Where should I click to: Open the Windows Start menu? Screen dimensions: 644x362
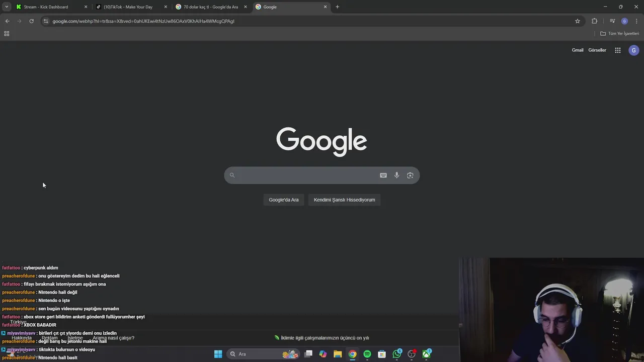[x=218, y=354]
